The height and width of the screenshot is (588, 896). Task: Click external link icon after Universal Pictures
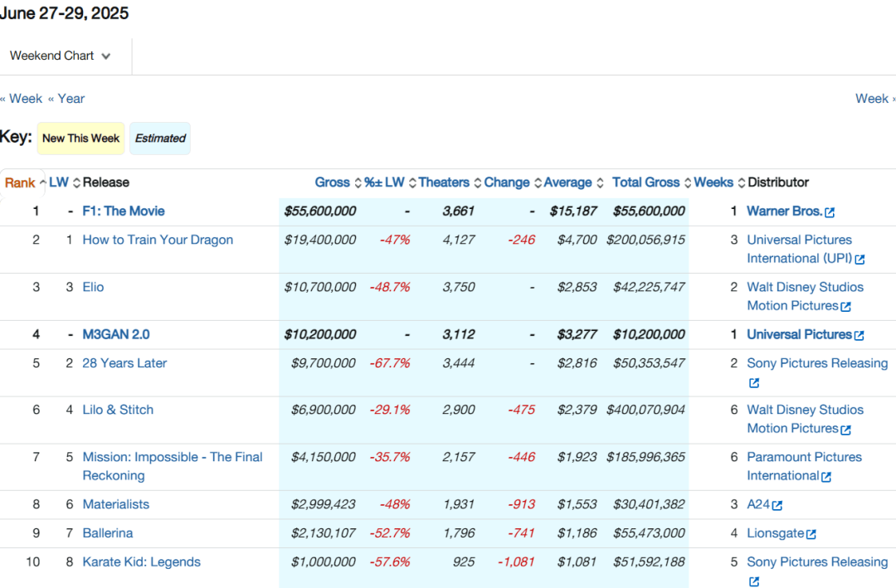859,336
